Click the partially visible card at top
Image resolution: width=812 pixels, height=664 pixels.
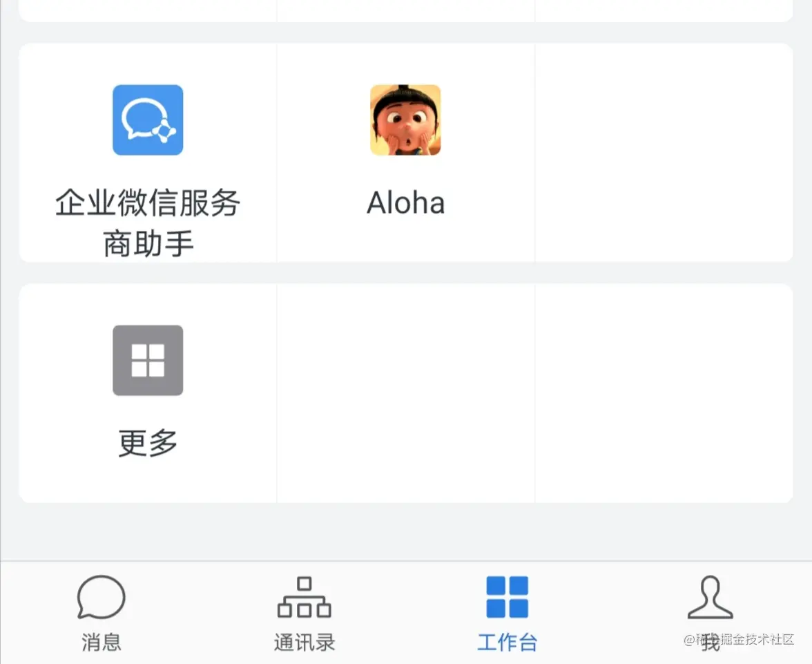[405, 10]
